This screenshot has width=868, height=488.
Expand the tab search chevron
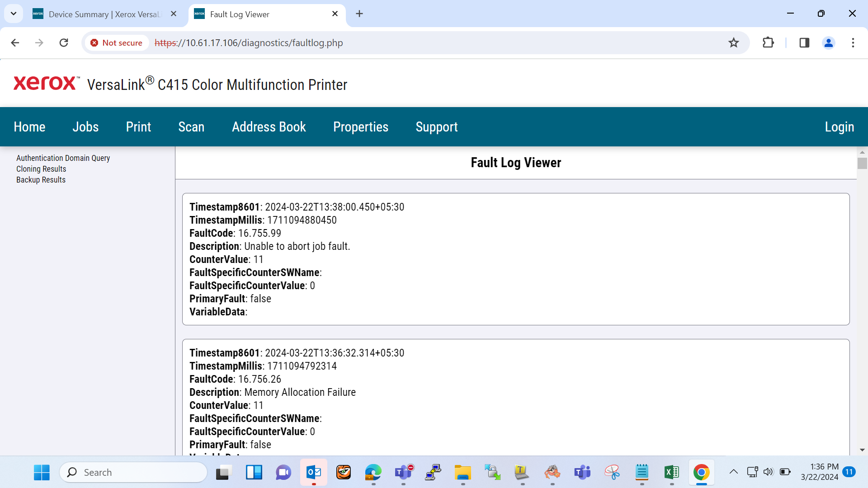pyautogui.click(x=14, y=14)
